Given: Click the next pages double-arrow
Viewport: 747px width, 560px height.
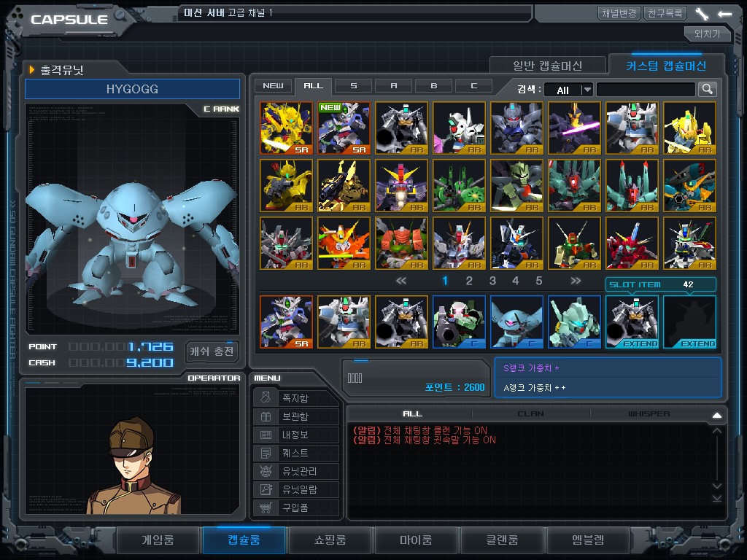Looking at the screenshot, I should tap(576, 281).
